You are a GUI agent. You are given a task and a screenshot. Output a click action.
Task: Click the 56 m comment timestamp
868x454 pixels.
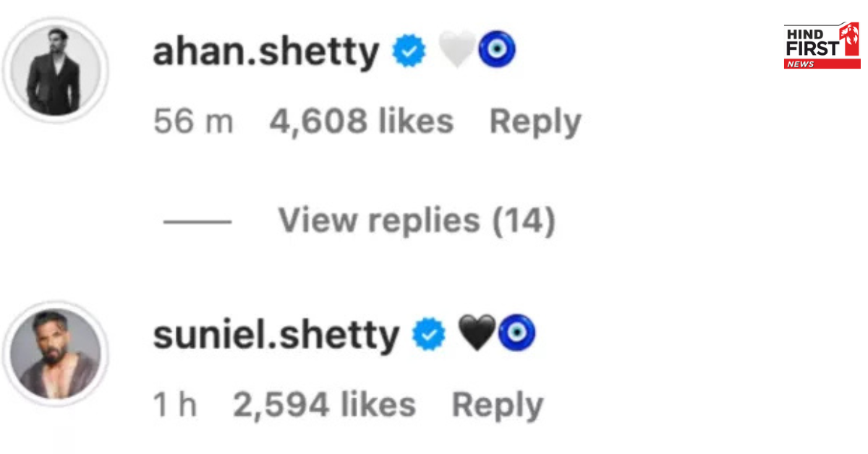(193, 121)
